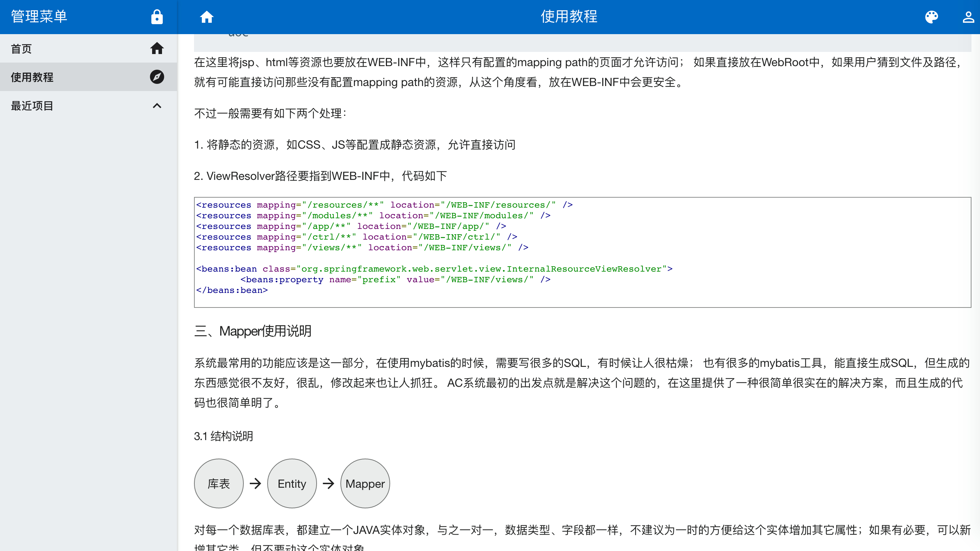Click the compass icon beside 使用教程

point(157,77)
